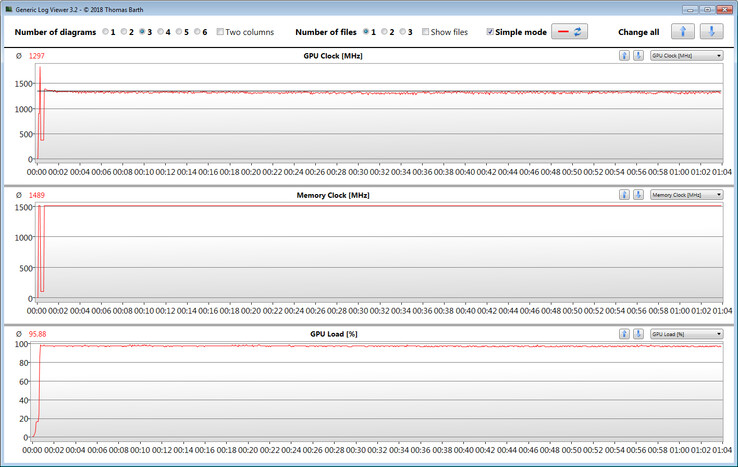This screenshot has height=467, width=738.
Task: Open the Memory Clock [MHz] dropdown
Action: click(686, 194)
